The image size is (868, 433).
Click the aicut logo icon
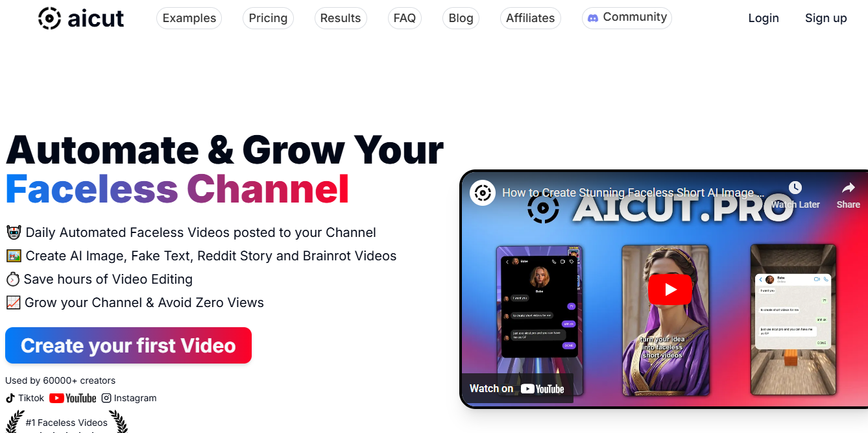[x=49, y=18]
